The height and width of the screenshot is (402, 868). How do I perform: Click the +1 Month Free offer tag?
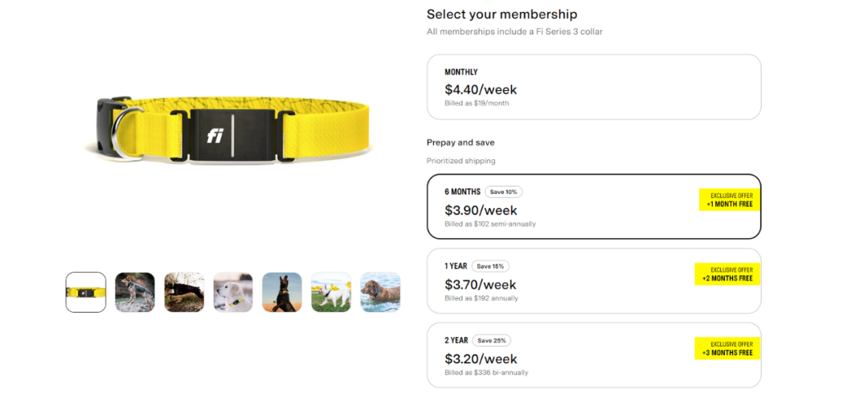[x=729, y=200]
